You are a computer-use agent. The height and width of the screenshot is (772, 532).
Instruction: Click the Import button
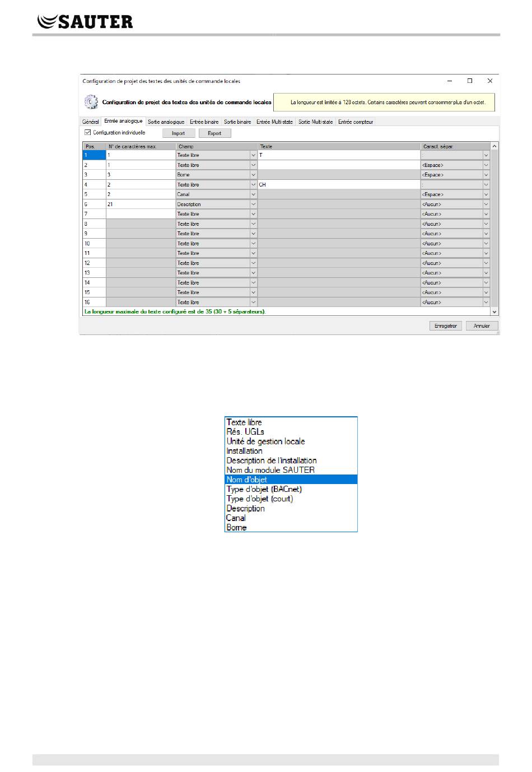click(179, 133)
